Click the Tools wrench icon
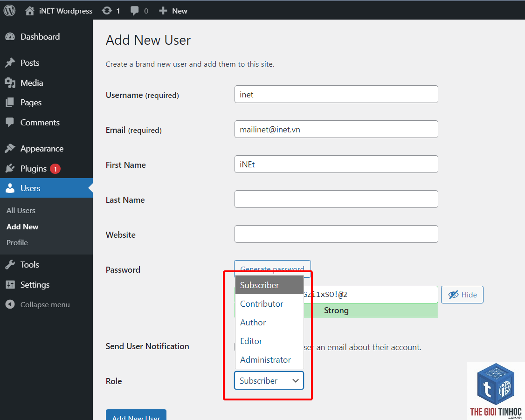Image resolution: width=525 pixels, height=420 pixels. (x=10, y=265)
